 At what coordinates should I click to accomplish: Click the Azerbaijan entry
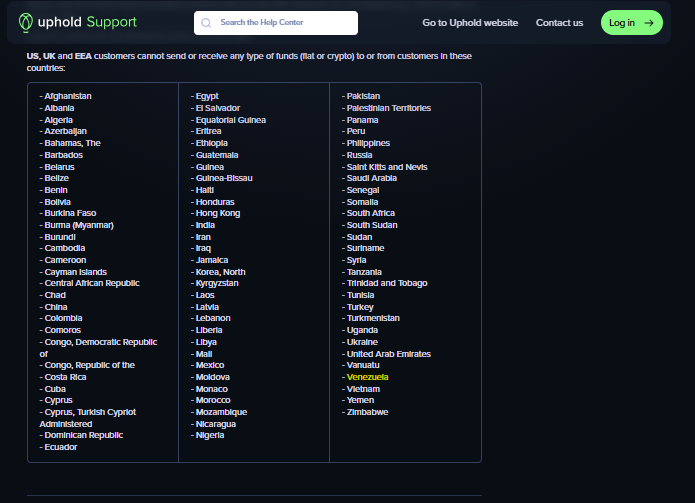click(x=66, y=131)
